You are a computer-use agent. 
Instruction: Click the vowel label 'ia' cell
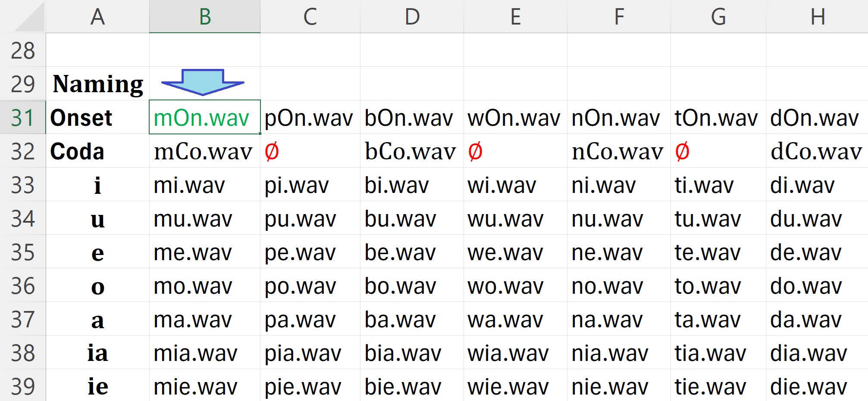(98, 353)
